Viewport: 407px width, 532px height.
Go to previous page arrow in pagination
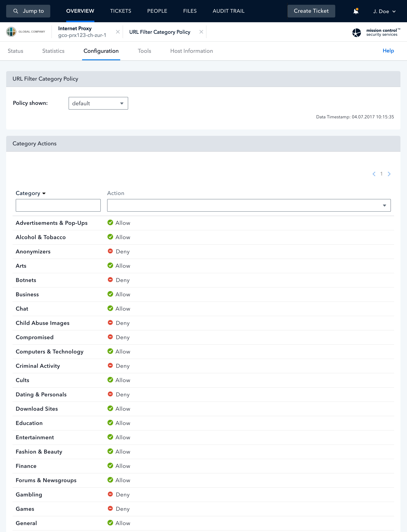[x=374, y=174]
